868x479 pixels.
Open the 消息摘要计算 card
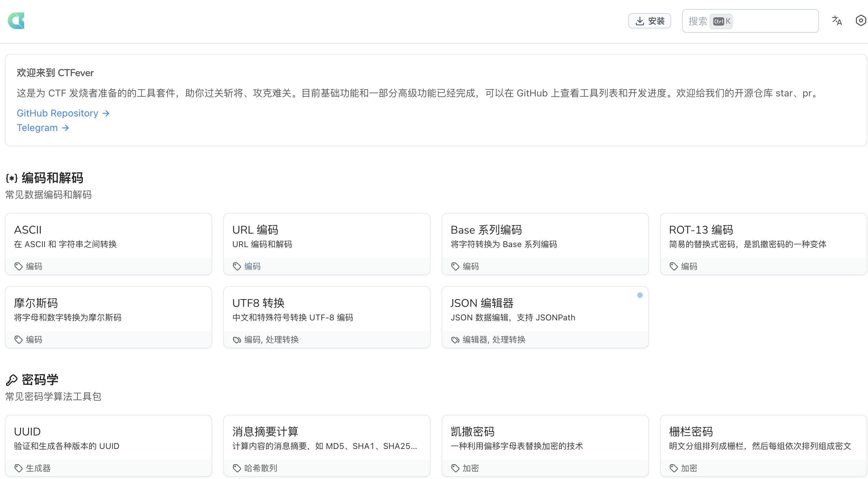point(327,446)
